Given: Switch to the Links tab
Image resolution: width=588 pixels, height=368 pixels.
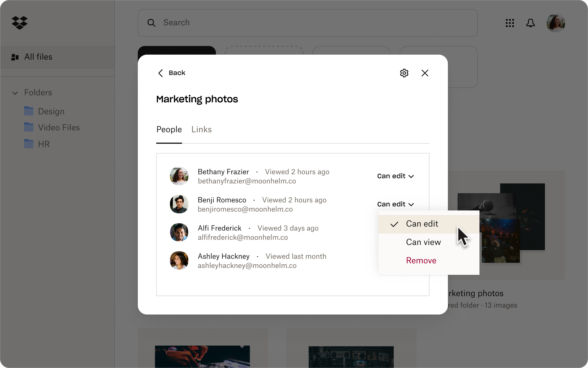Looking at the screenshot, I should pyautogui.click(x=201, y=130).
